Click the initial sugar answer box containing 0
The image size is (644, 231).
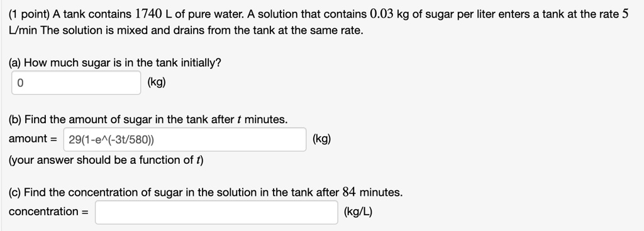(x=76, y=83)
